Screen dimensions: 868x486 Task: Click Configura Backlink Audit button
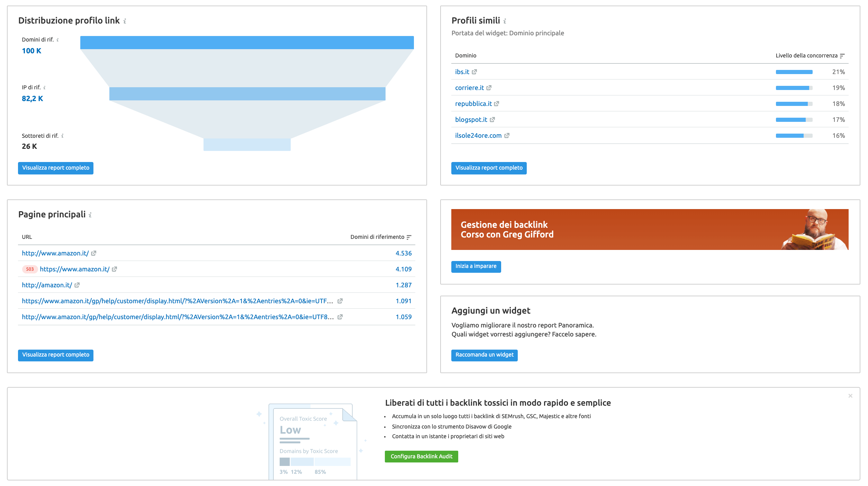point(422,457)
